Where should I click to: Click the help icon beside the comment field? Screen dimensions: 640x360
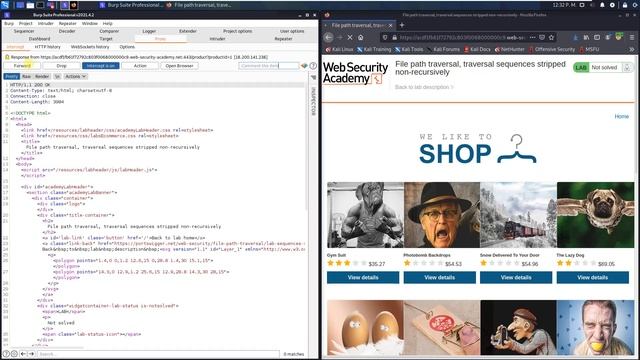313,66
